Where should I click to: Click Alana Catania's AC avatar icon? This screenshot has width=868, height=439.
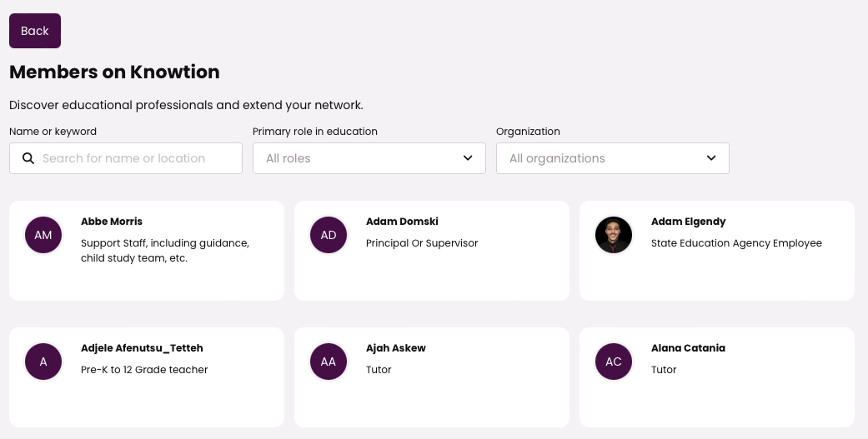(614, 362)
